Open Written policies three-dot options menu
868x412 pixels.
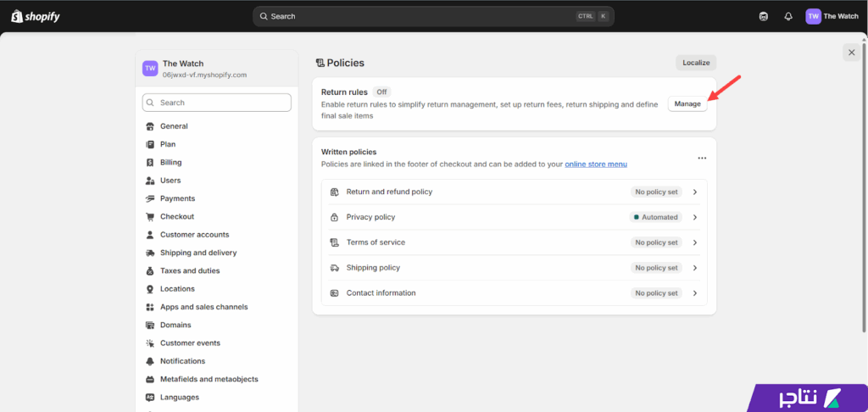702,158
